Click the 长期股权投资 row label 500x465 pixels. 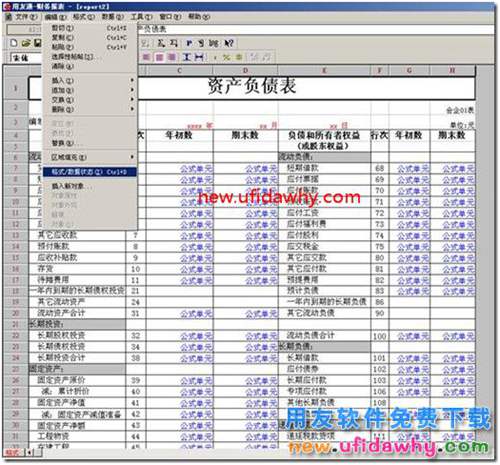tap(61, 335)
